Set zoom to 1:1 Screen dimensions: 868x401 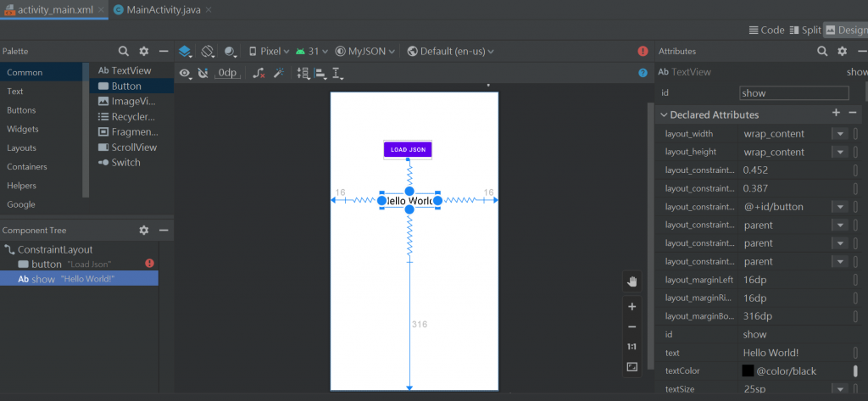click(632, 347)
